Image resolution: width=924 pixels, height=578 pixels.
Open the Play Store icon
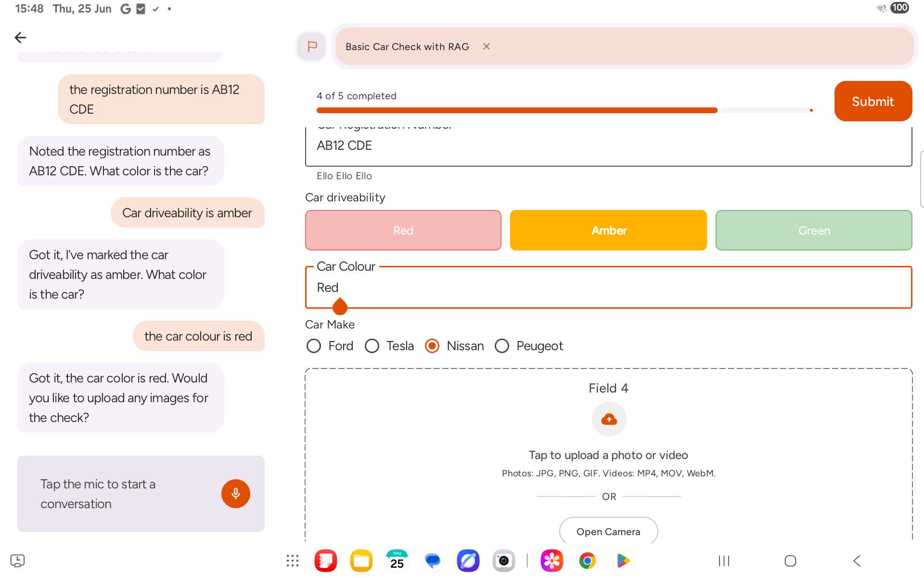pyautogui.click(x=623, y=561)
